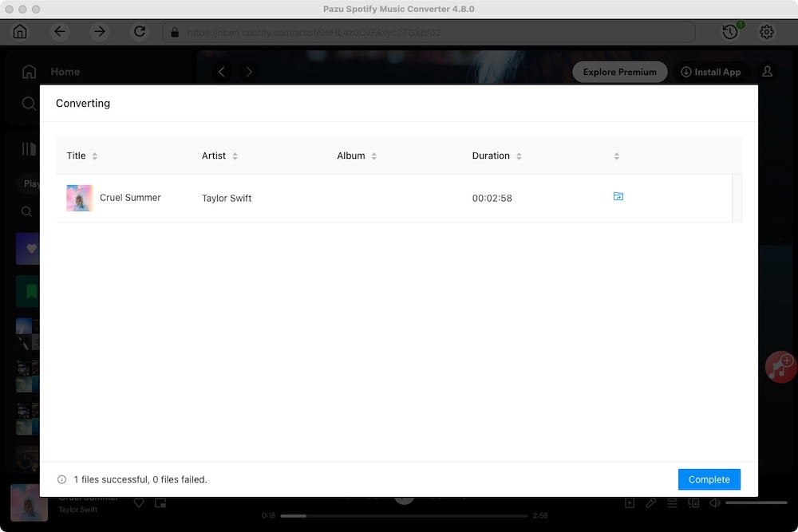
Task: Go forward using the forward arrow
Action: 100,32
